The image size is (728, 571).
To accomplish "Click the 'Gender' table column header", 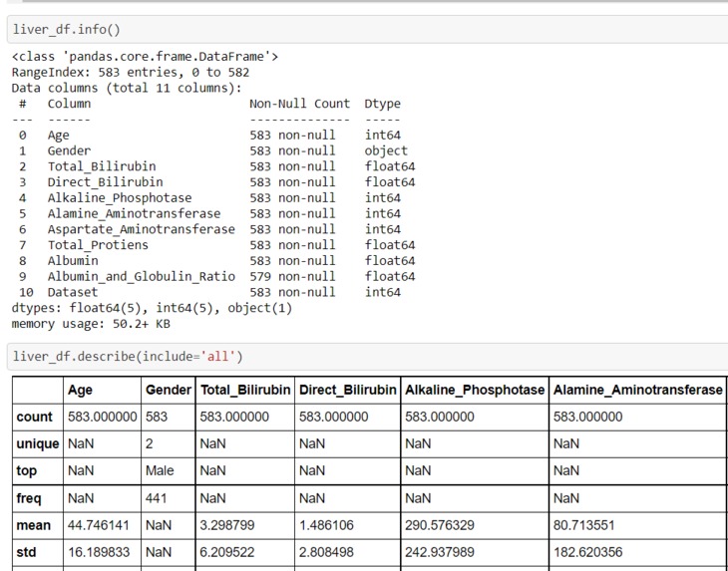I will coord(169,390).
